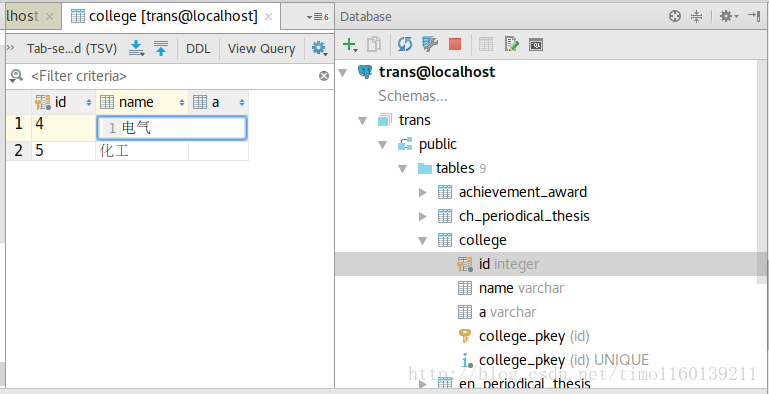The width and height of the screenshot is (769, 394).
Task: Expand the achievement_award table
Action: point(423,192)
